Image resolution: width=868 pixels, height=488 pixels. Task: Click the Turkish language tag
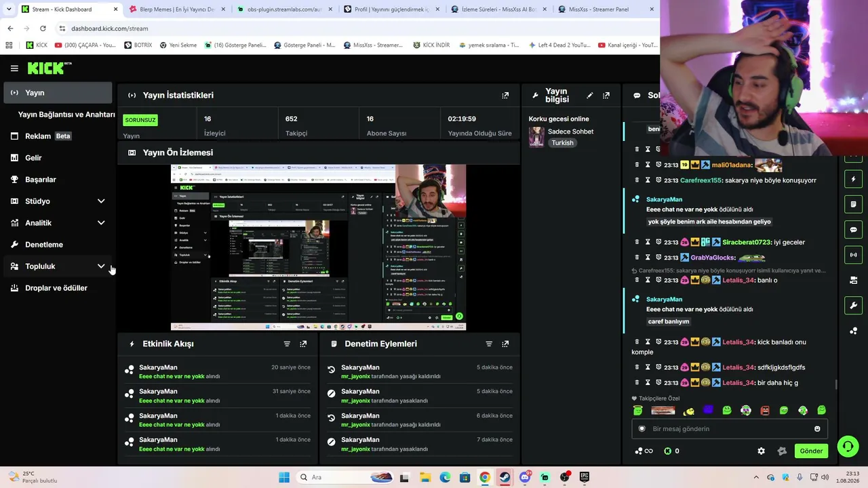(562, 143)
